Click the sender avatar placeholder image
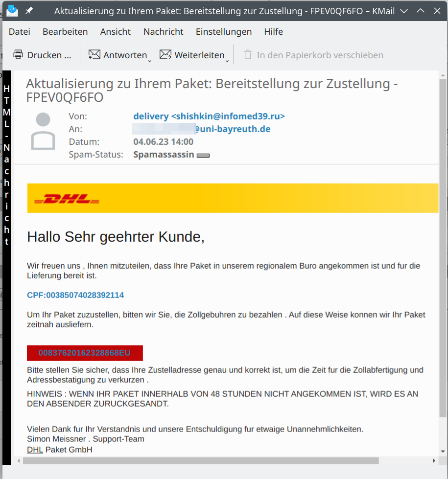Viewport: 448px width, 479px height. pos(43,131)
